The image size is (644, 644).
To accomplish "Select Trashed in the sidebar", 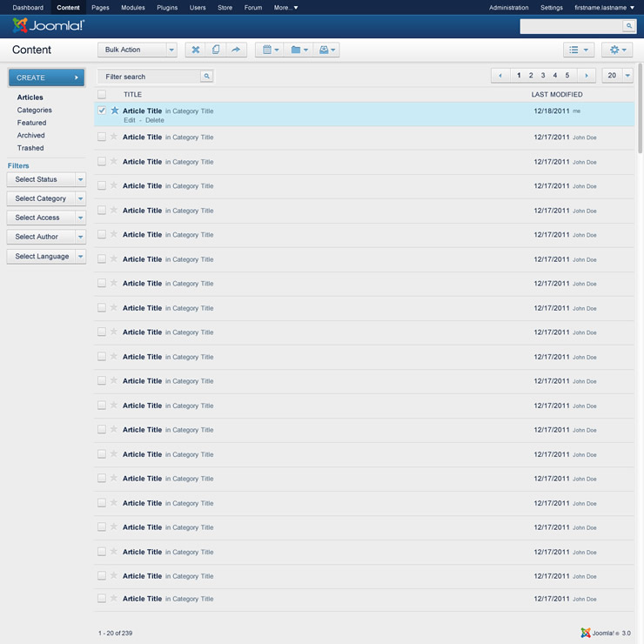I will click(30, 148).
